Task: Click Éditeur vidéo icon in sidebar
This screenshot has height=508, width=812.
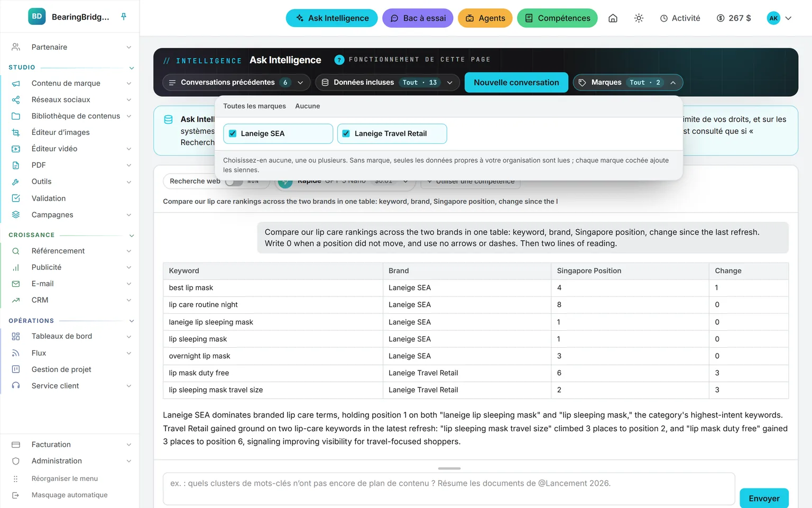Action: click(16, 149)
